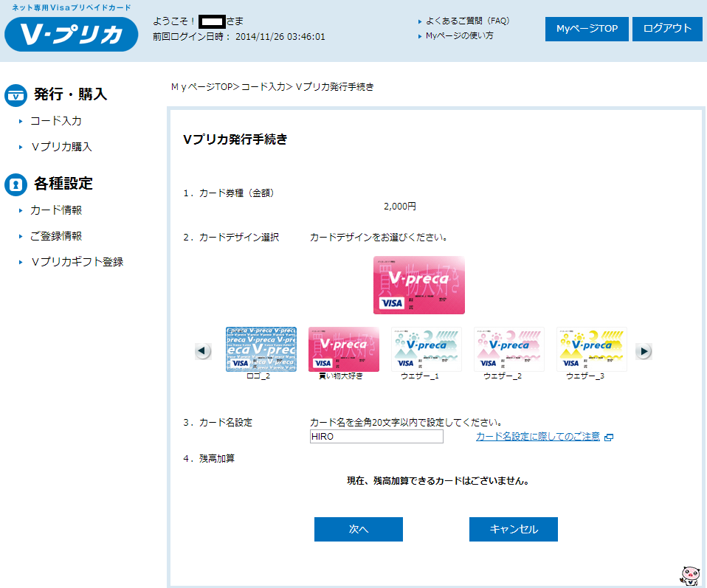Open Myページの使い方 link
The width and height of the screenshot is (707, 588).
click(460, 35)
